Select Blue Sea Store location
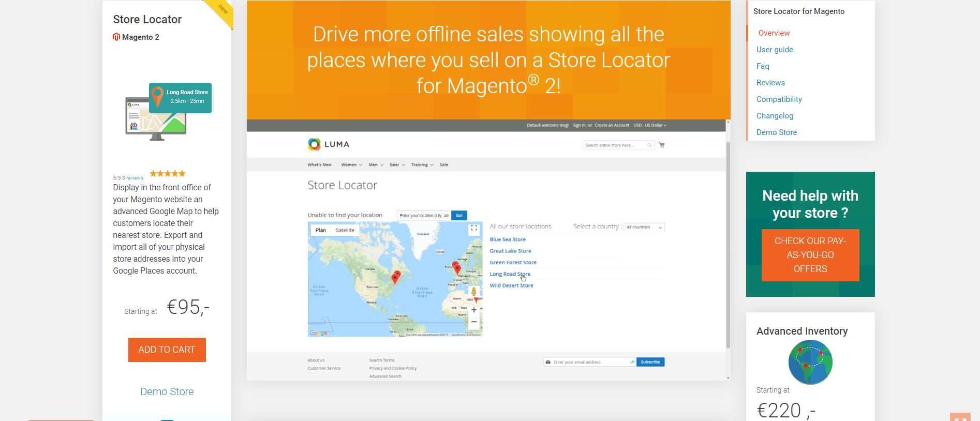Image resolution: width=980 pixels, height=421 pixels. 508,239
